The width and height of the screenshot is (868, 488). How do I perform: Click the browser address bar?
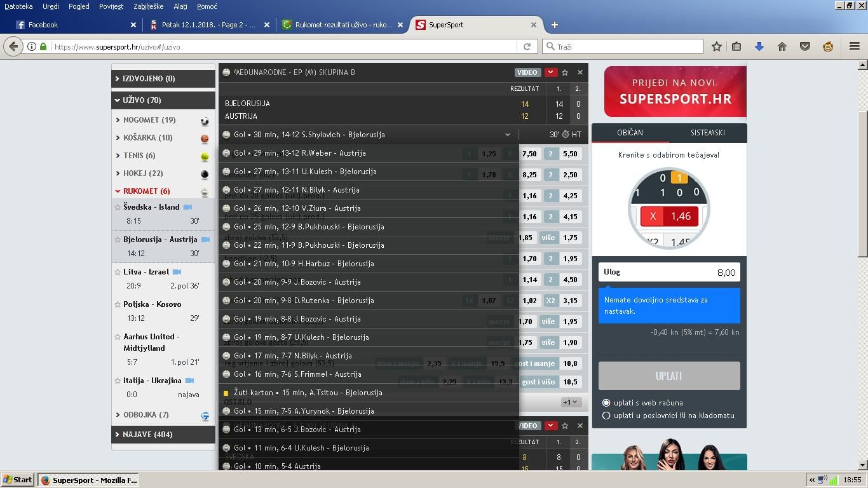283,46
